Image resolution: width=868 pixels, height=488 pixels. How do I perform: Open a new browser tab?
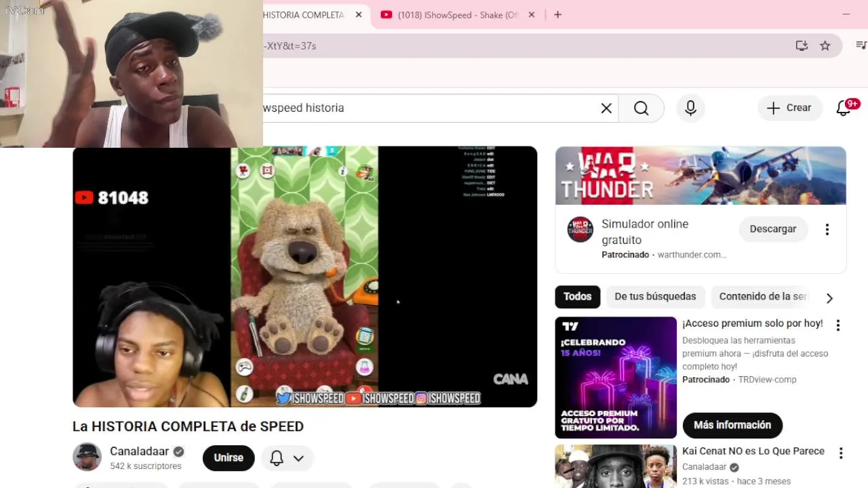[557, 15]
